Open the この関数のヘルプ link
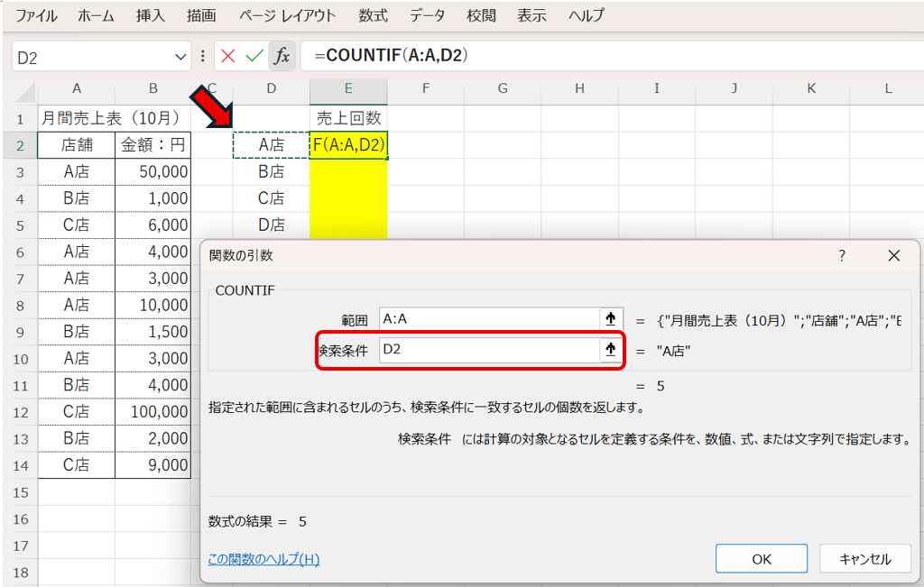This screenshot has height=587, width=924. 263,559
